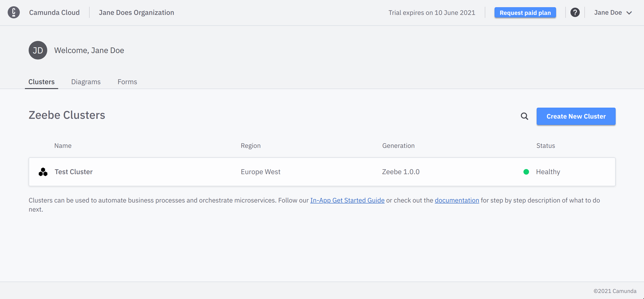Click the Name column header

63,146
